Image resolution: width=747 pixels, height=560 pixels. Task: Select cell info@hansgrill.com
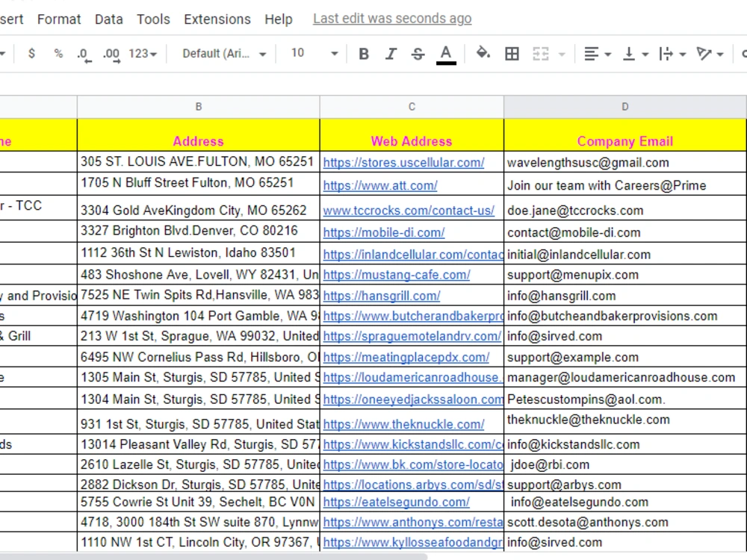click(x=625, y=296)
